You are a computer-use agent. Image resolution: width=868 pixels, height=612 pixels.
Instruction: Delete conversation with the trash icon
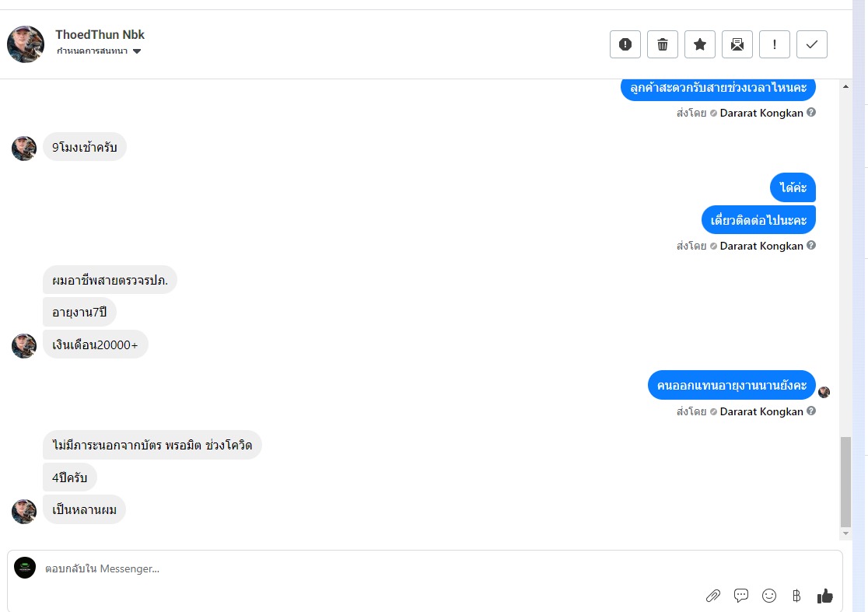tap(662, 44)
